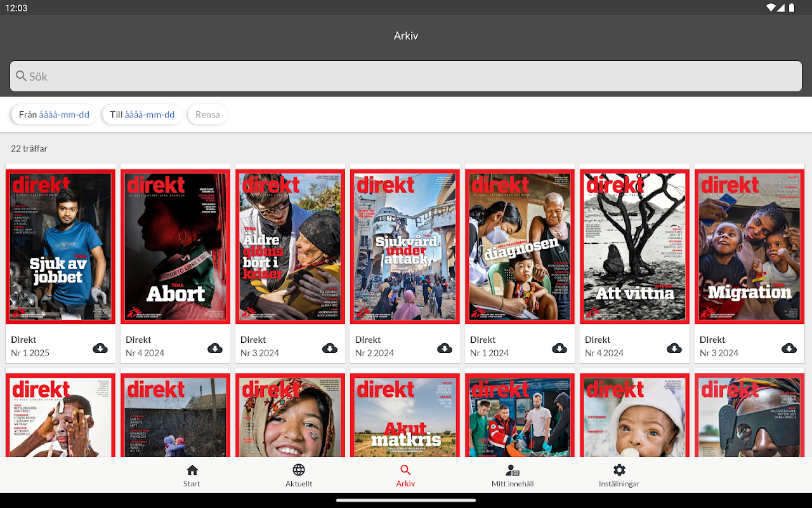This screenshot has width=812, height=508.
Task: Open the diagnosen magazine cover
Action: pos(520,246)
